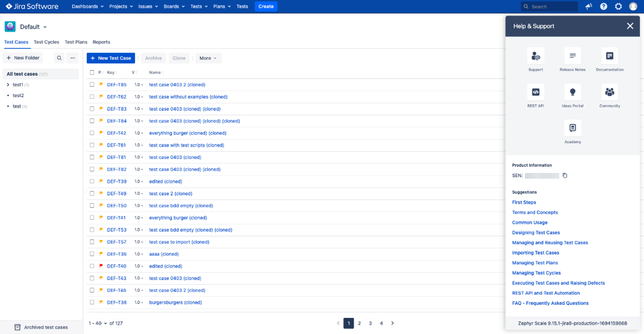This screenshot has height=334, width=644.
Task: Toggle the select-all checkbox in table header
Action: click(92, 73)
